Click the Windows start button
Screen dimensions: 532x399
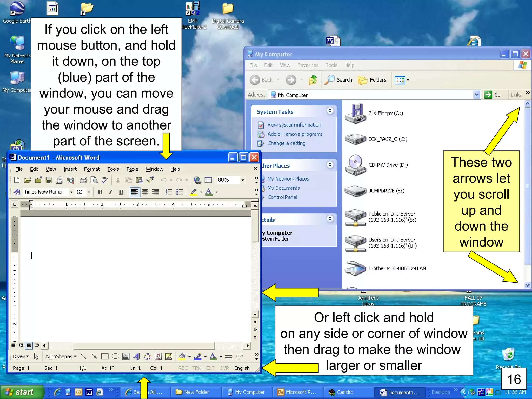[22, 392]
